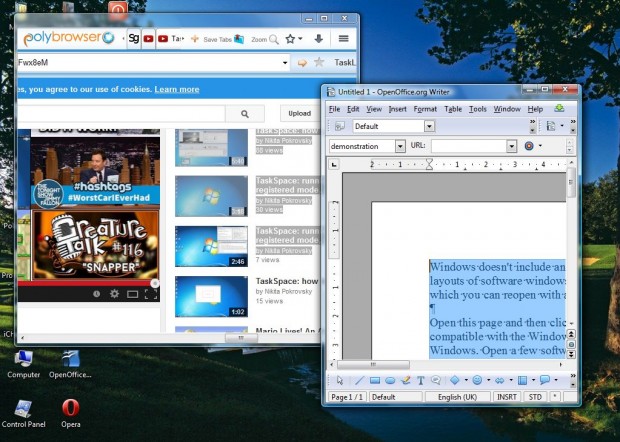620x442 pixels.
Task: Expand the Target Frame dropdown arrow
Action: coord(540,146)
